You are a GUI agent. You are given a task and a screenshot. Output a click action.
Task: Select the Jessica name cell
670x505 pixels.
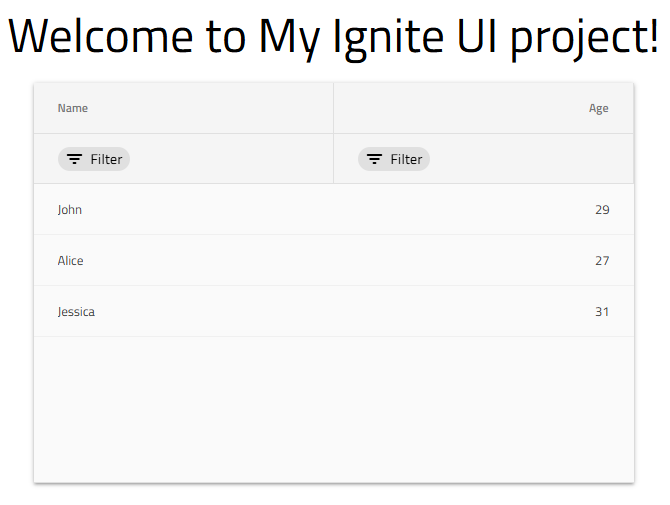click(x=76, y=312)
